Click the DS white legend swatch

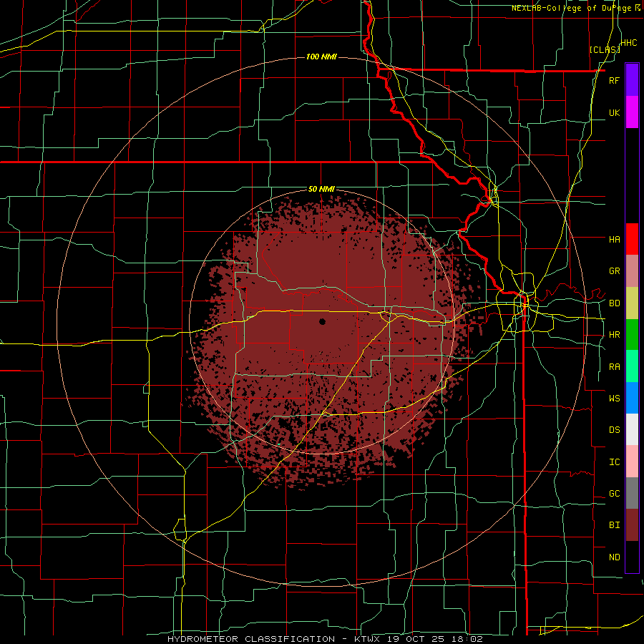(632, 429)
